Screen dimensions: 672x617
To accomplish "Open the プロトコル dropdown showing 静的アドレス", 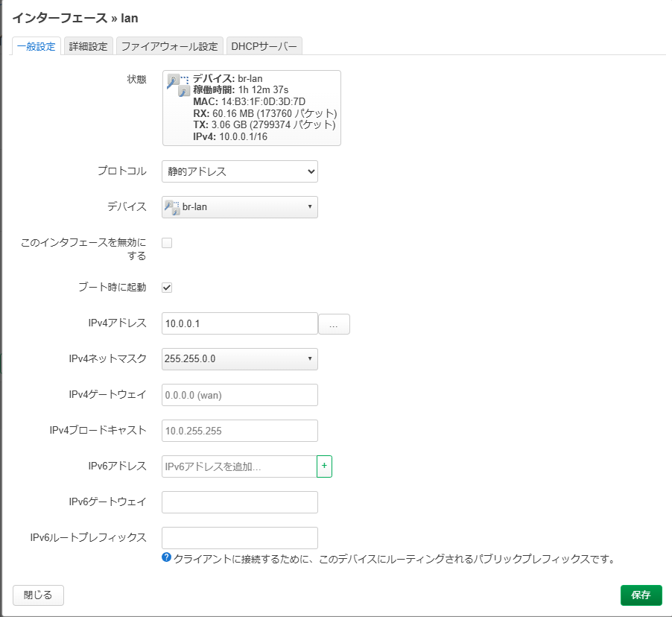I will click(x=240, y=171).
